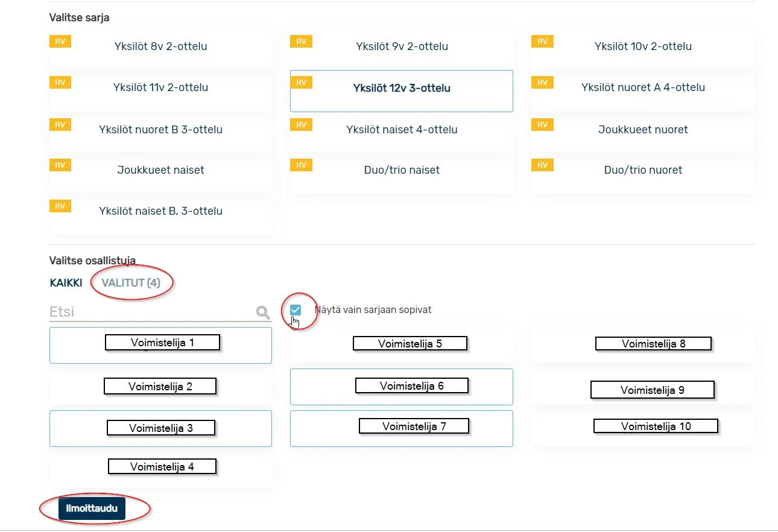
Task: Pick Yksilöt naiset 4-ottelu series
Action: (402, 133)
